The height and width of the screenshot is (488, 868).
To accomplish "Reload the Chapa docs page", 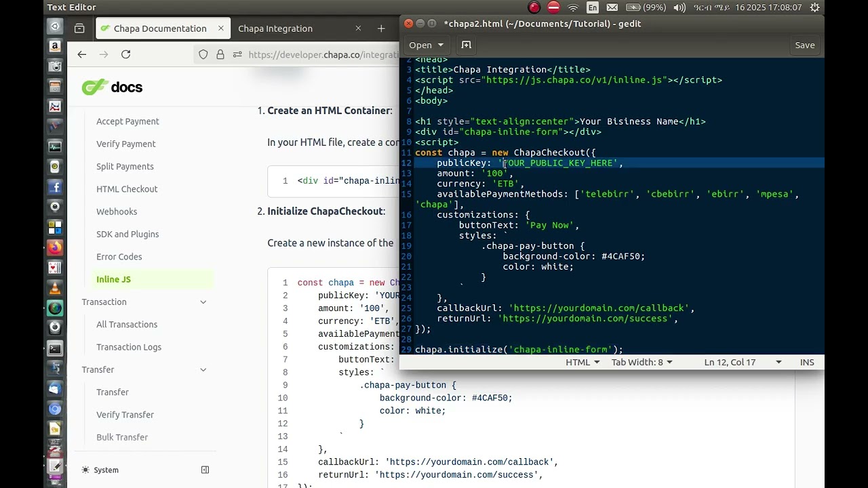I will [x=125, y=54].
